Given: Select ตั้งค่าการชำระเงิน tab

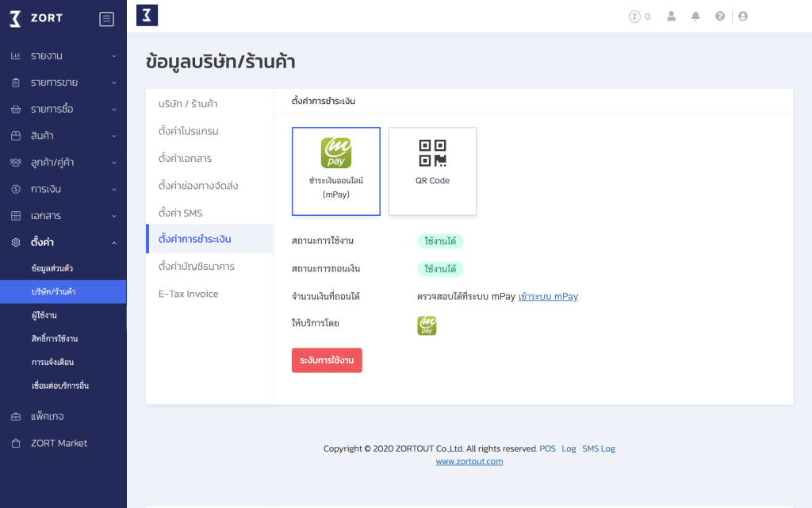Looking at the screenshot, I should (x=209, y=239).
